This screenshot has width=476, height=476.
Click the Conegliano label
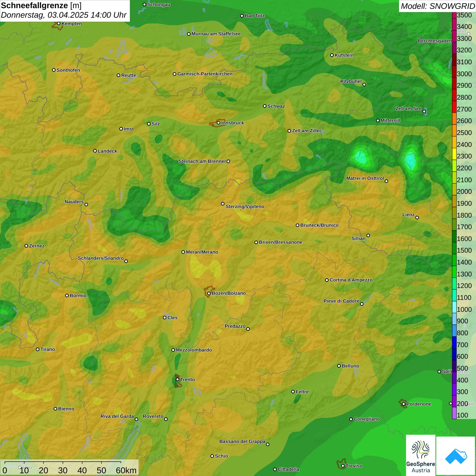coord(367,419)
